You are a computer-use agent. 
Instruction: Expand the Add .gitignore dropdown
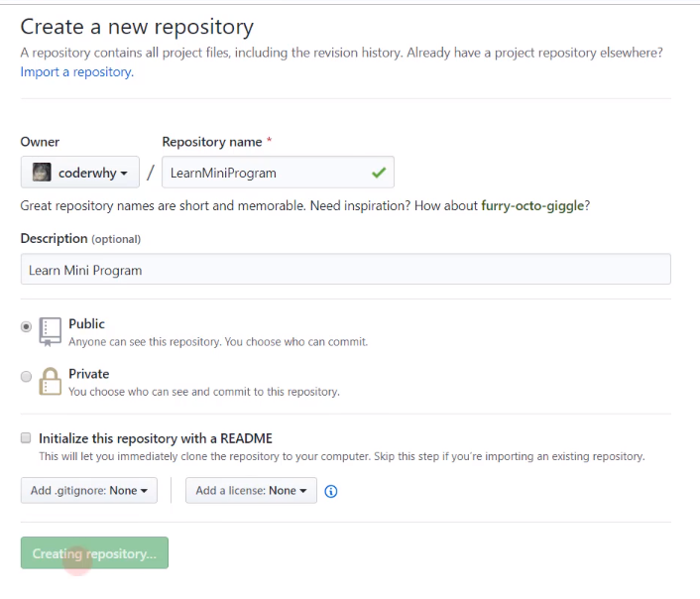click(88, 491)
